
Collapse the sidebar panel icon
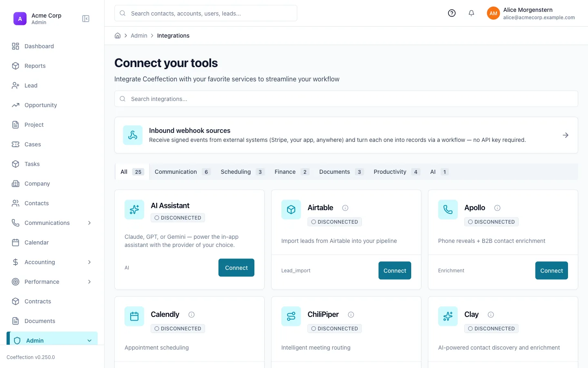pyautogui.click(x=86, y=19)
